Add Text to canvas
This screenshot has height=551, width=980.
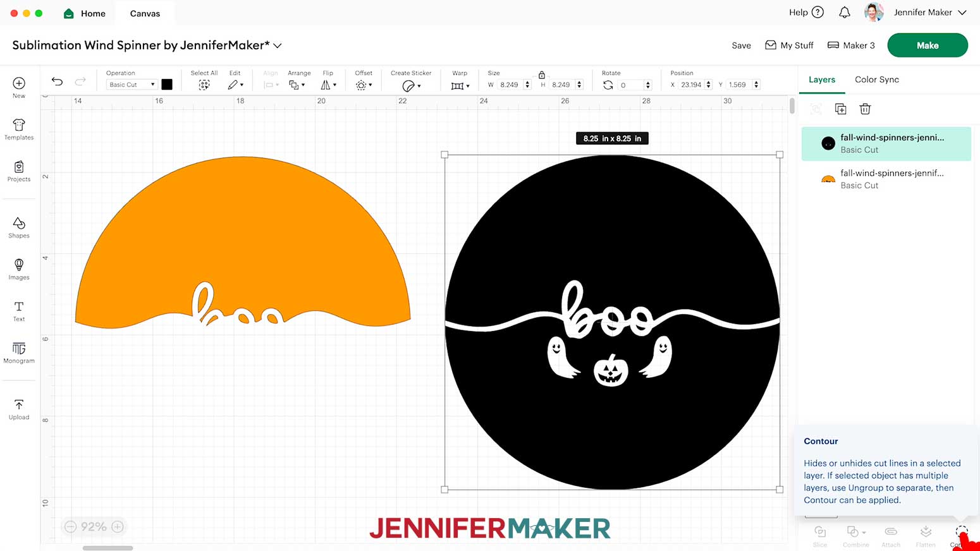pyautogui.click(x=19, y=311)
